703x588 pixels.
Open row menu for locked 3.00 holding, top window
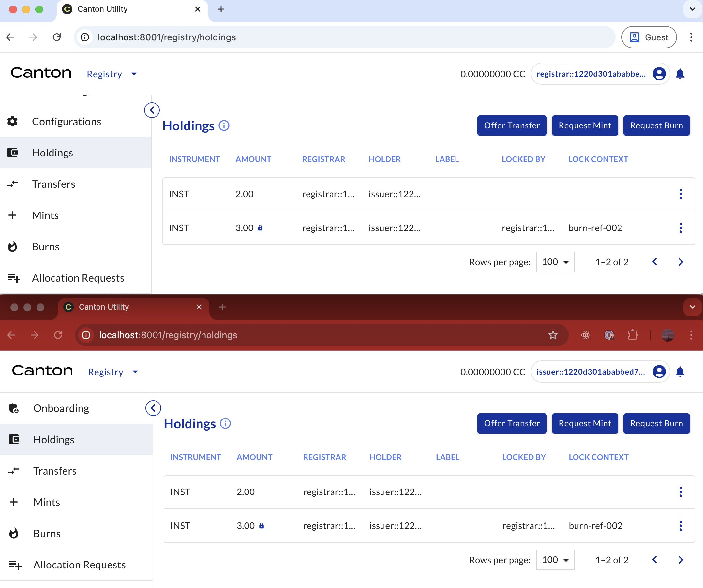[680, 228]
